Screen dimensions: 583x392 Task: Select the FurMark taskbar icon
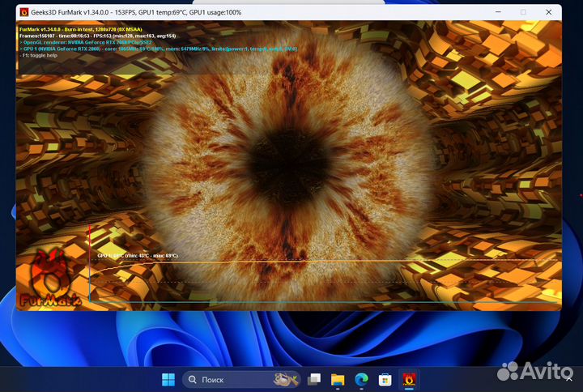409,379
